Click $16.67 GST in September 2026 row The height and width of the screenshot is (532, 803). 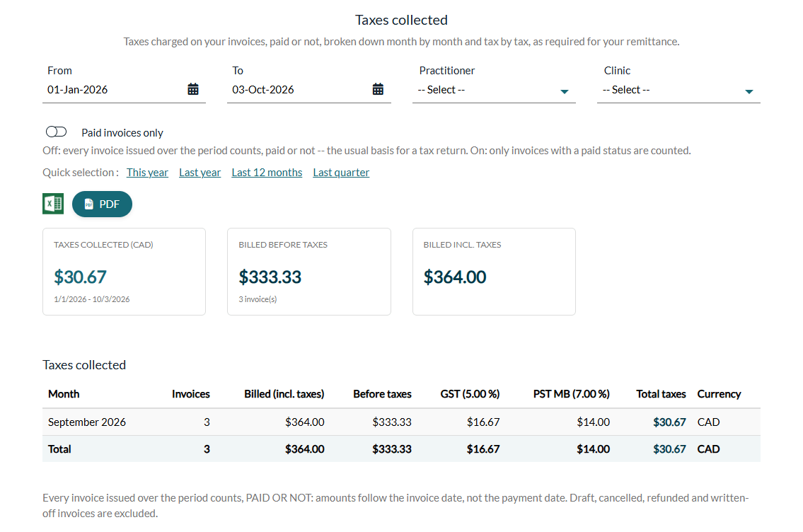(483, 422)
